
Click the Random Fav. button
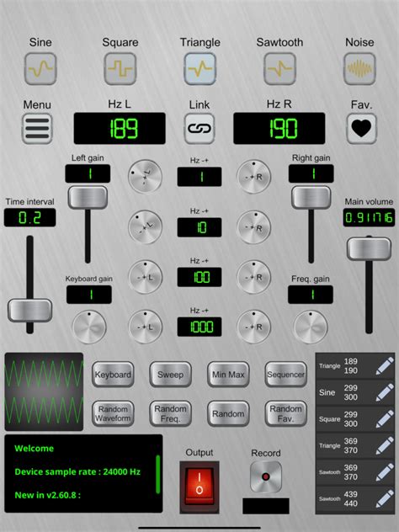[x=286, y=413]
